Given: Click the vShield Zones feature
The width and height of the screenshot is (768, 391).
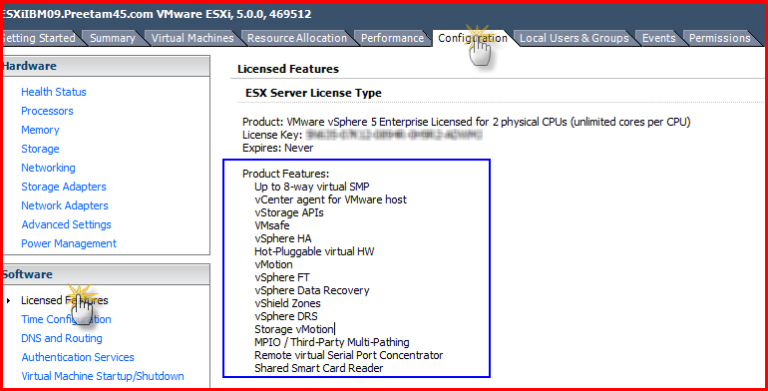Looking at the screenshot, I should (x=288, y=304).
